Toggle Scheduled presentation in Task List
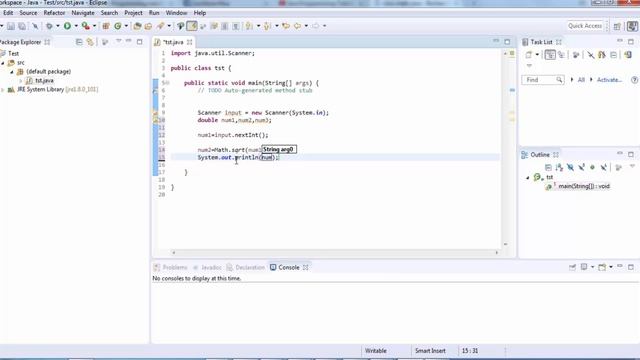640x360 pixels. coord(562,55)
